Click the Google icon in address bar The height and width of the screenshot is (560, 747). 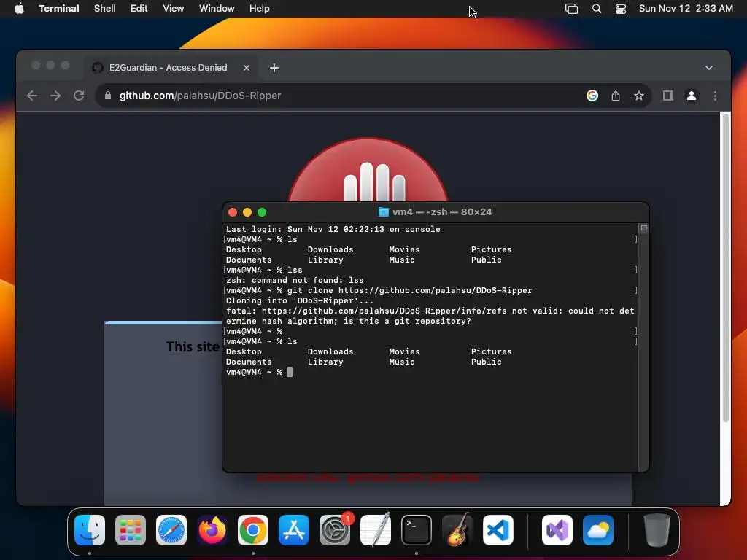592,96
